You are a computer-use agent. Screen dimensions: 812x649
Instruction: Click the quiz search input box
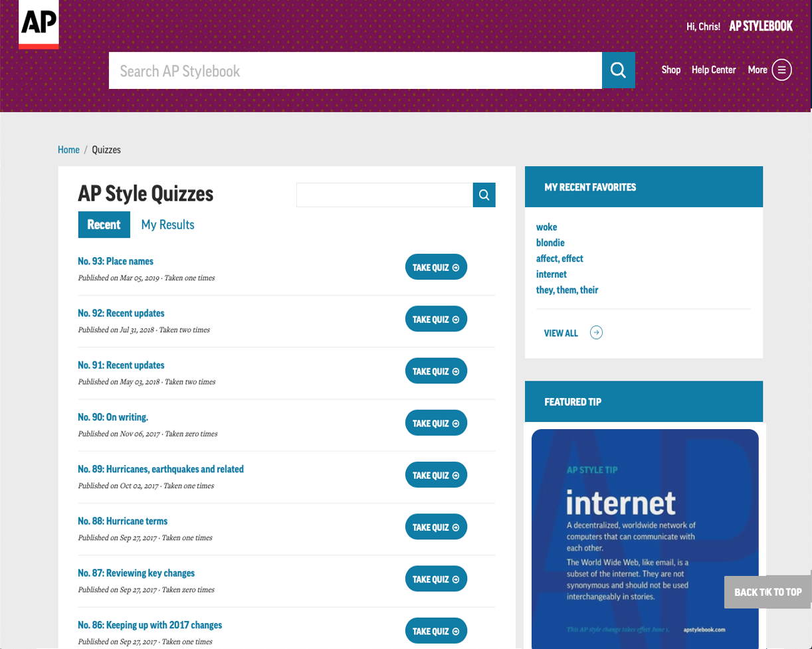point(385,195)
